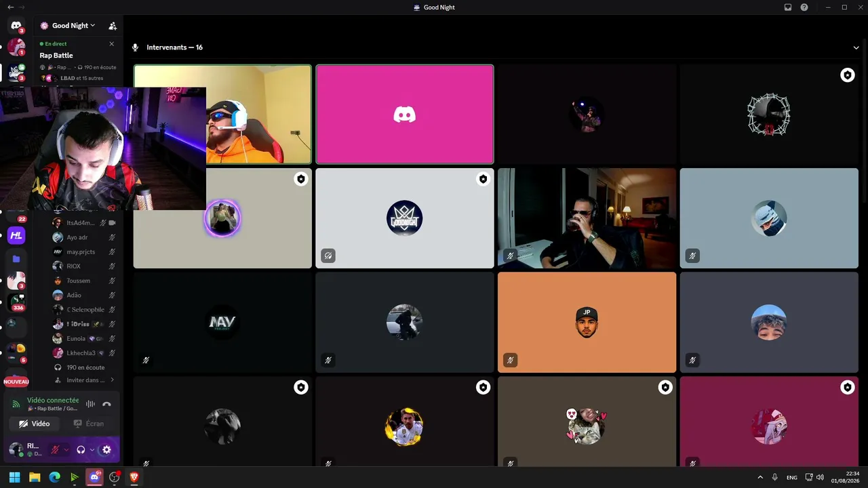Viewport: 868px width, 488px height.
Task: Click muted icon on GoodNight crown tile
Action: click(328, 256)
